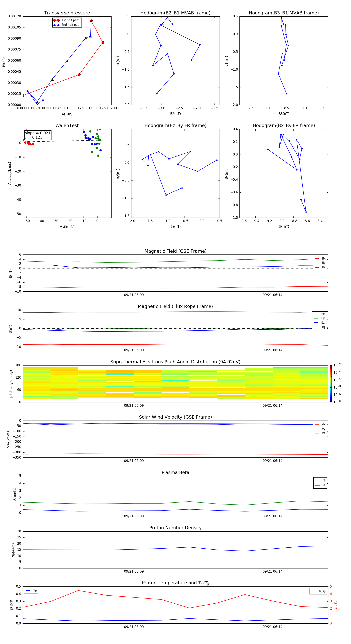Image resolution: width=351 pixels, height=644 pixels.
Task: Select the "Bz'" flux rope legend entry
Action: tap(320, 323)
